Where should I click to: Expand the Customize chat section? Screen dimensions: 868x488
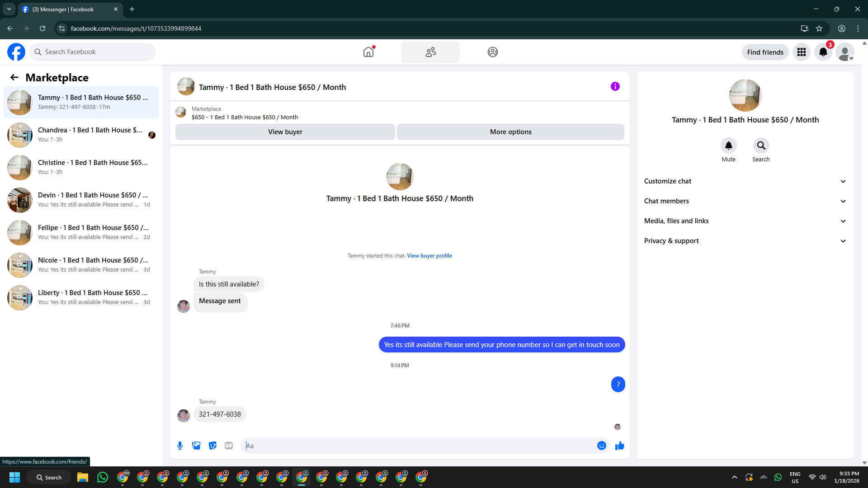point(745,181)
